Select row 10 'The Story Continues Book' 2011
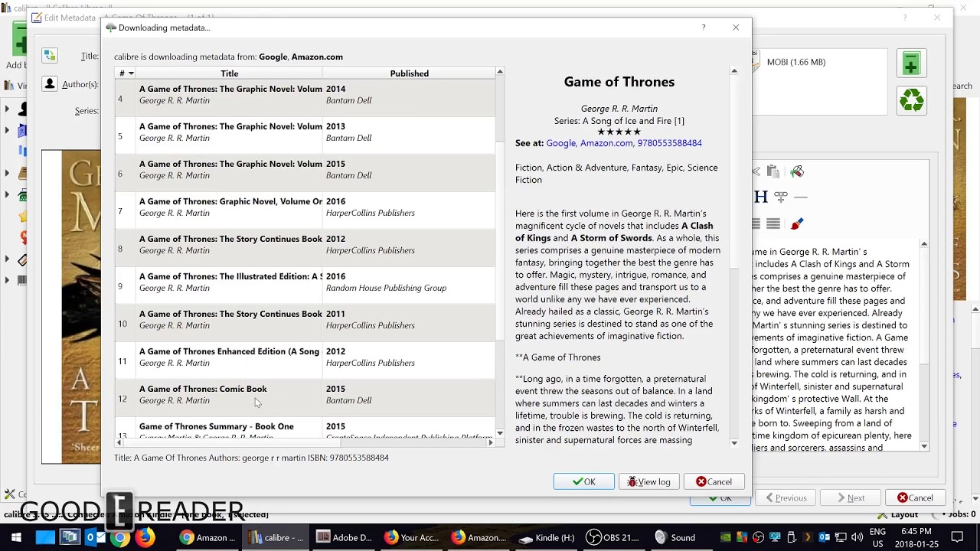The height and width of the screenshot is (551, 980). point(305,322)
